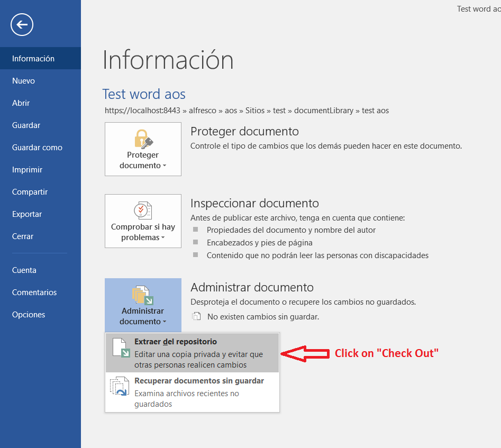Click the Comprobar si hay problemas checklist icon
The width and height of the screenshot is (501, 448).
[x=143, y=210]
